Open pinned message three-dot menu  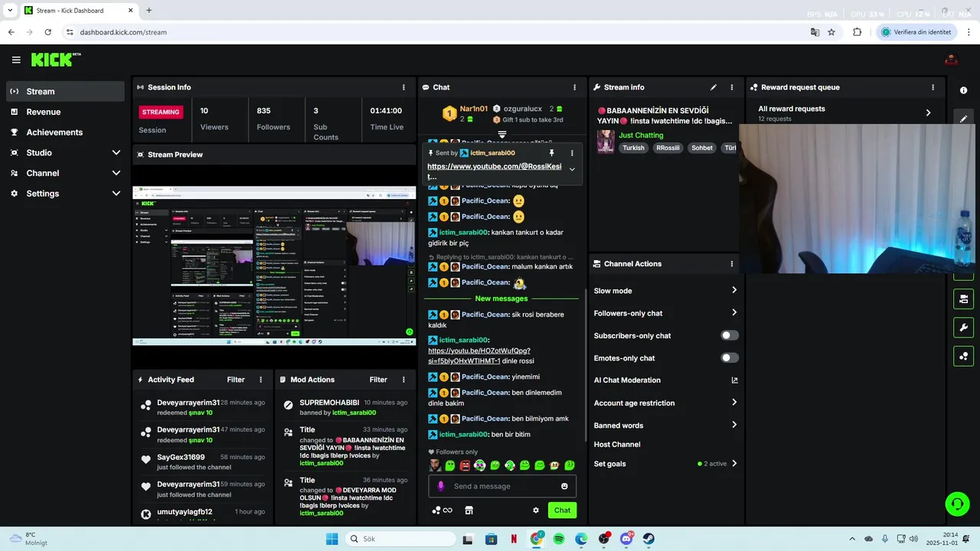coord(572,153)
